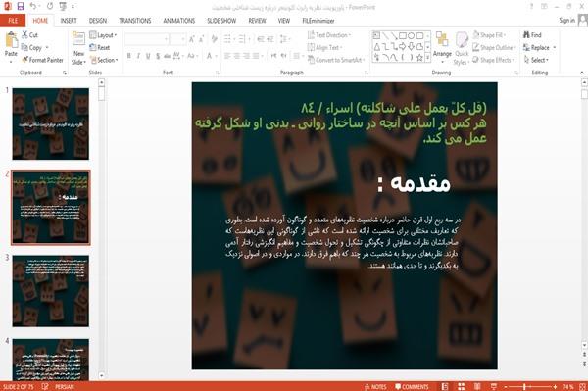Expand the Layout dropdown
The image size is (588, 391).
pos(103,35)
